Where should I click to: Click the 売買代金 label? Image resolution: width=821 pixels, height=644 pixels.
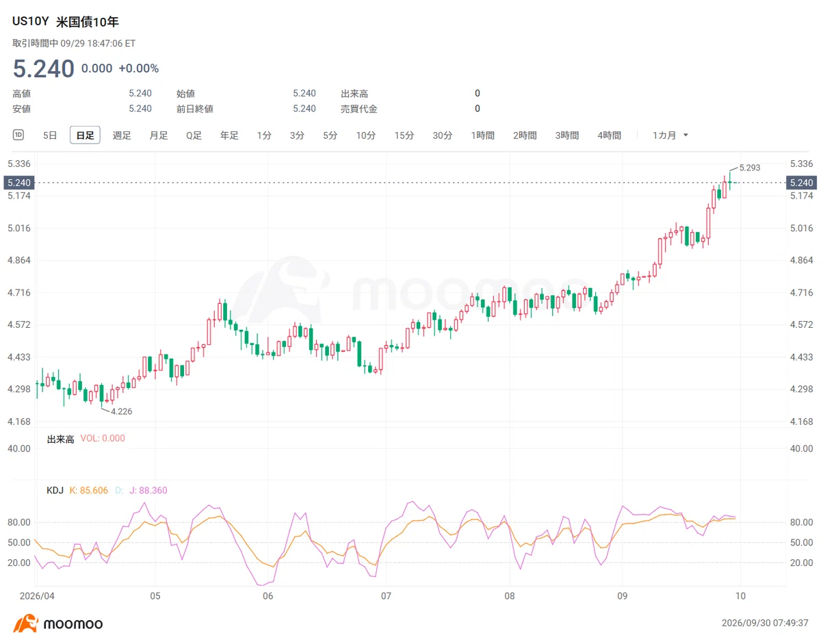[359, 108]
